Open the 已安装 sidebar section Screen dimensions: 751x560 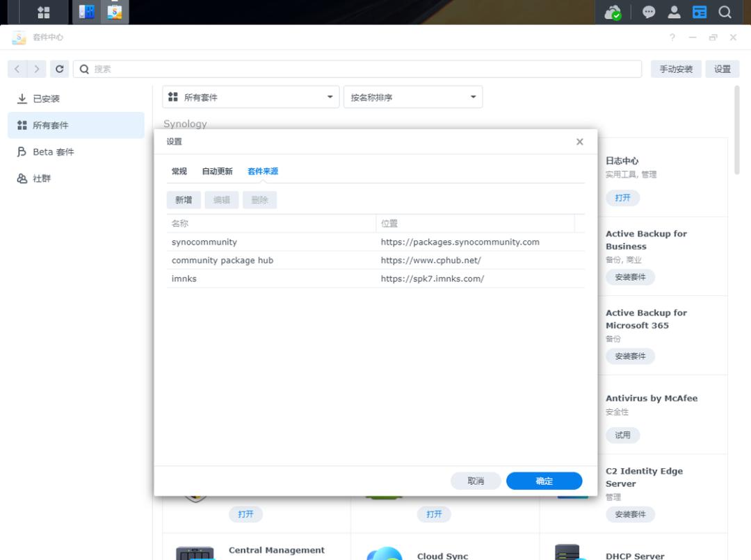click(x=47, y=99)
